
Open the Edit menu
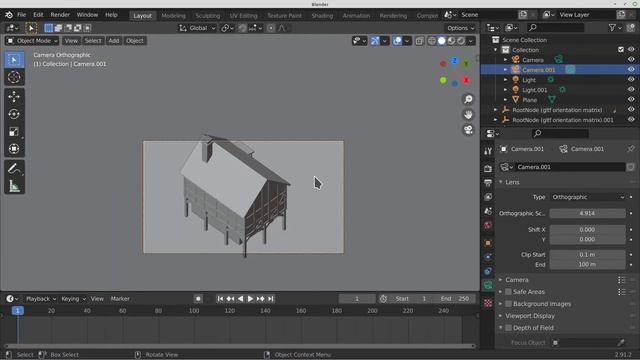(38, 15)
